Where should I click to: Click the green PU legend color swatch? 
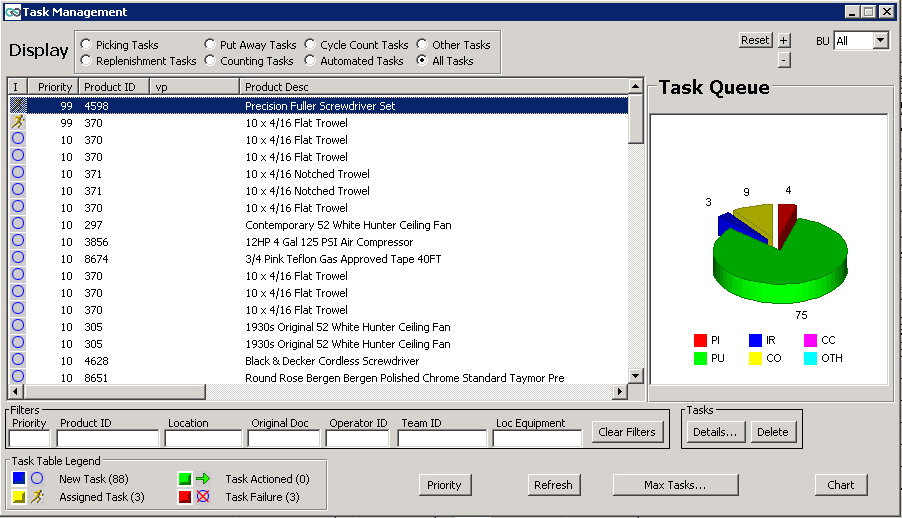pos(701,358)
